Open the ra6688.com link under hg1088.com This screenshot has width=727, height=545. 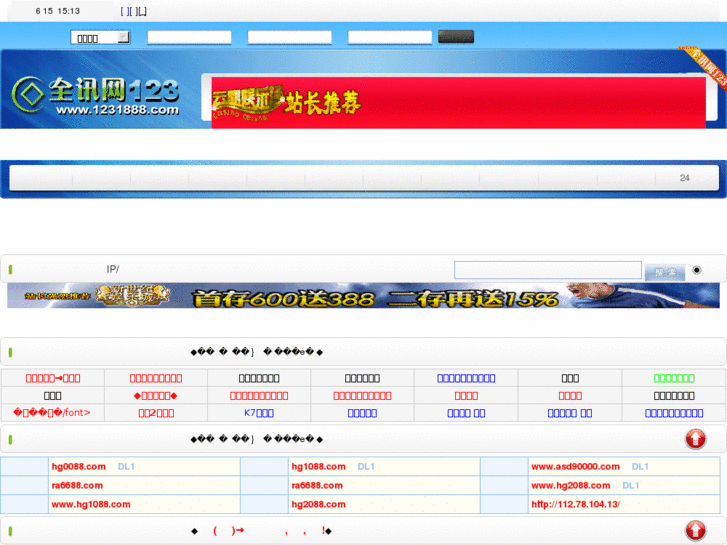[317, 486]
